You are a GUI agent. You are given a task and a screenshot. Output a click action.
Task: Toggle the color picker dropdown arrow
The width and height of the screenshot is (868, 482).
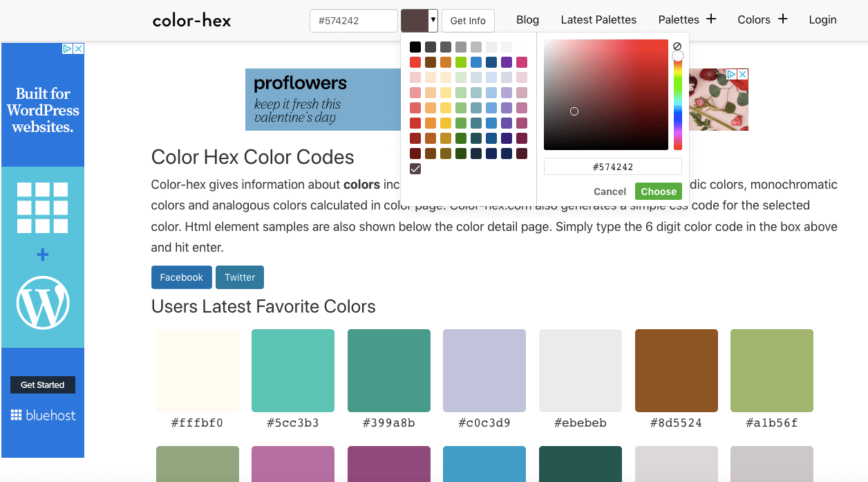click(x=433, y=20)
